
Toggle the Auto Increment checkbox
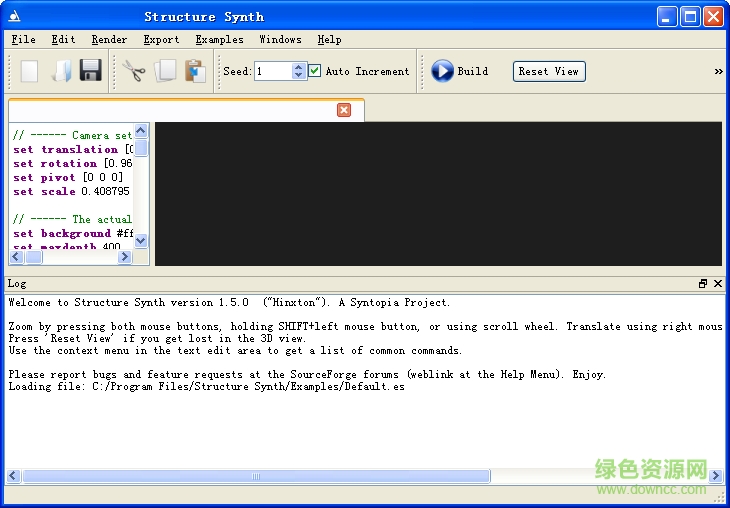(315, 71)
